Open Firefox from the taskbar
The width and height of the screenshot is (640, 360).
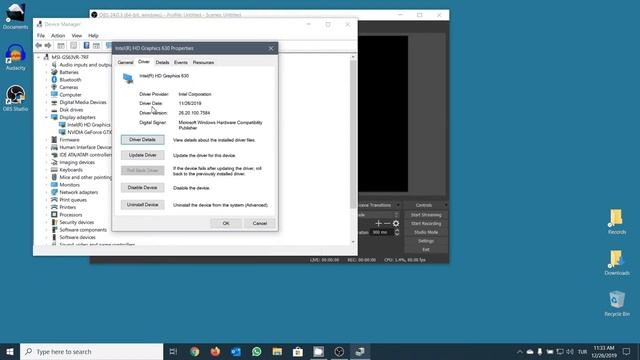215,351
